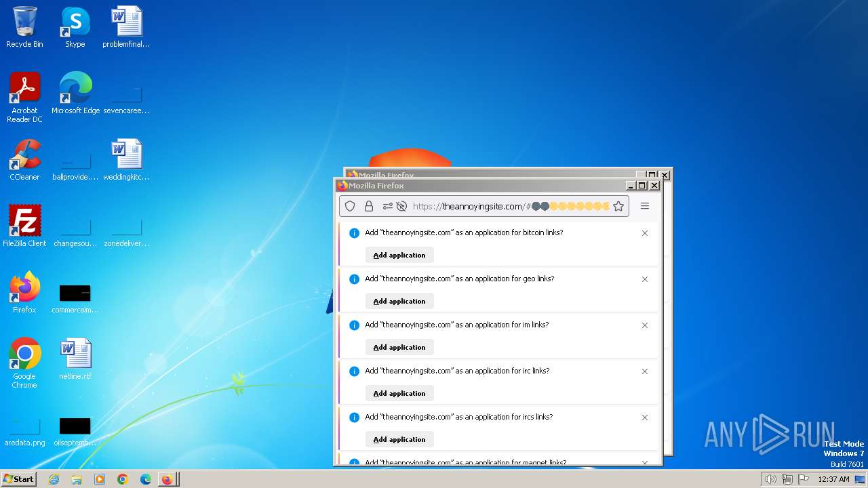Close the background Mozilla Firefox window
Image resolution: width=868 pixels, height=488 pixels.
665,175
